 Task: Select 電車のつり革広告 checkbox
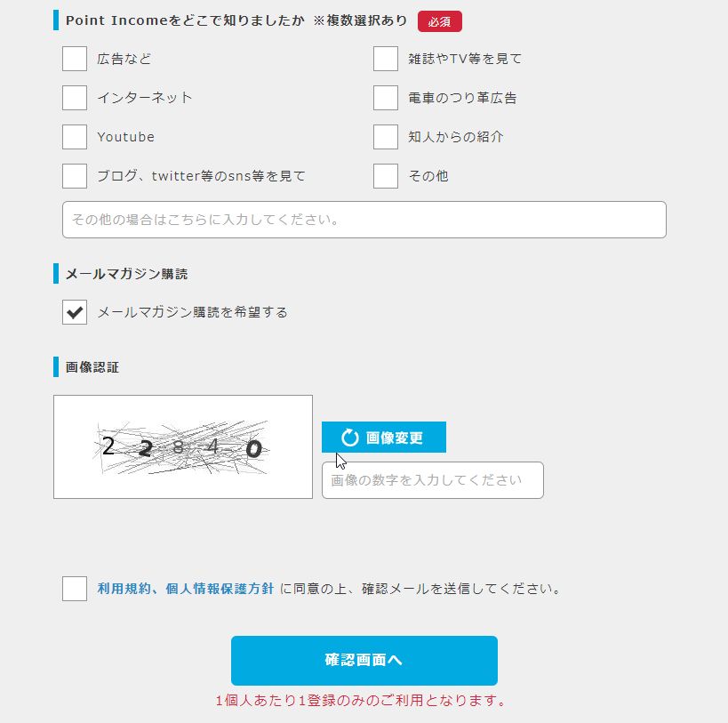pos(386,98)
